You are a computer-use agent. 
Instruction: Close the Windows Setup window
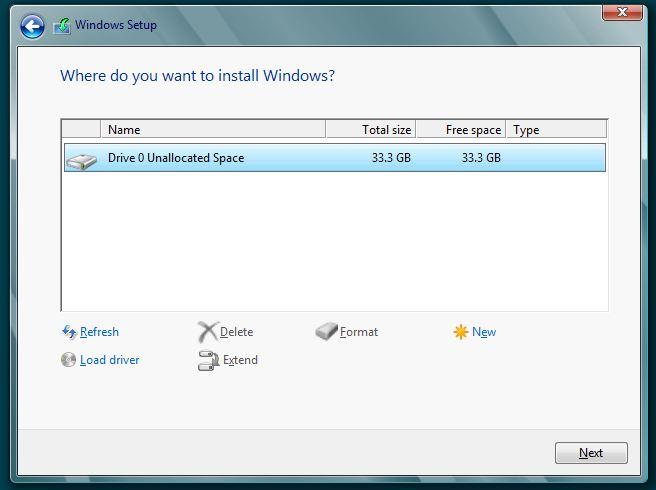(622, 12)
